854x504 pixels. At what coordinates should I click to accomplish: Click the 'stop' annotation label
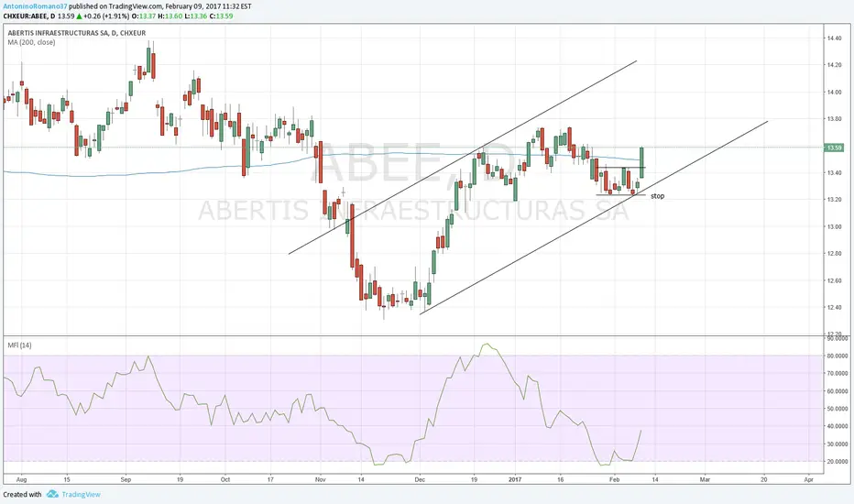click(x=657, y=196)
